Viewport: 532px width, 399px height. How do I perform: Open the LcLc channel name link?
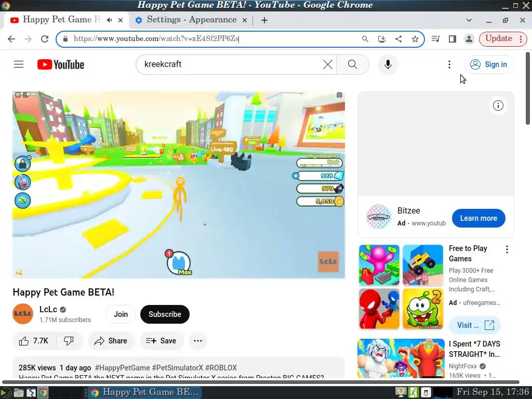tap(48, 309)
